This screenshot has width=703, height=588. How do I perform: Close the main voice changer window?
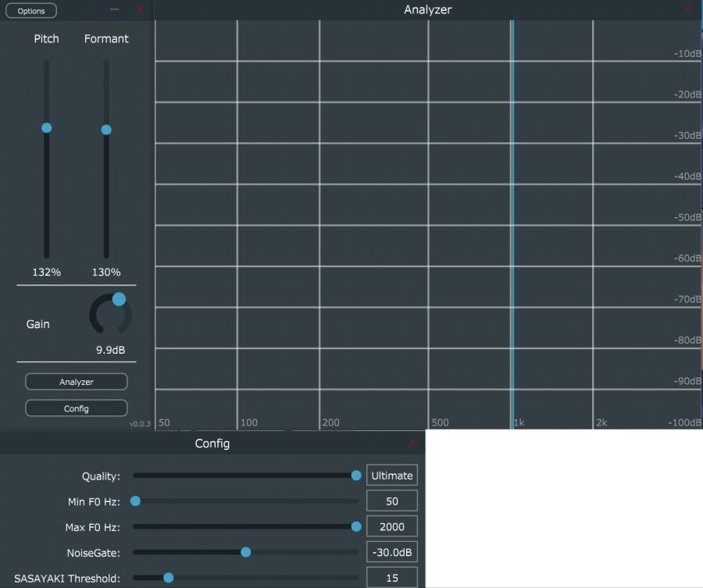coord(140,9)
